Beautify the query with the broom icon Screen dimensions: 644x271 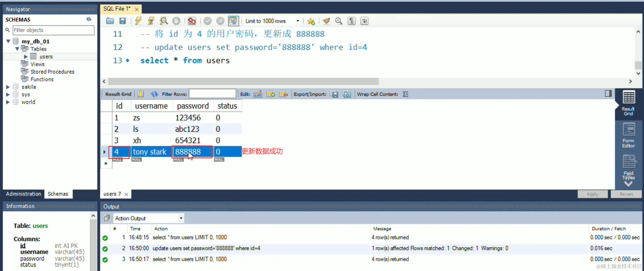[x=326, y=21]
